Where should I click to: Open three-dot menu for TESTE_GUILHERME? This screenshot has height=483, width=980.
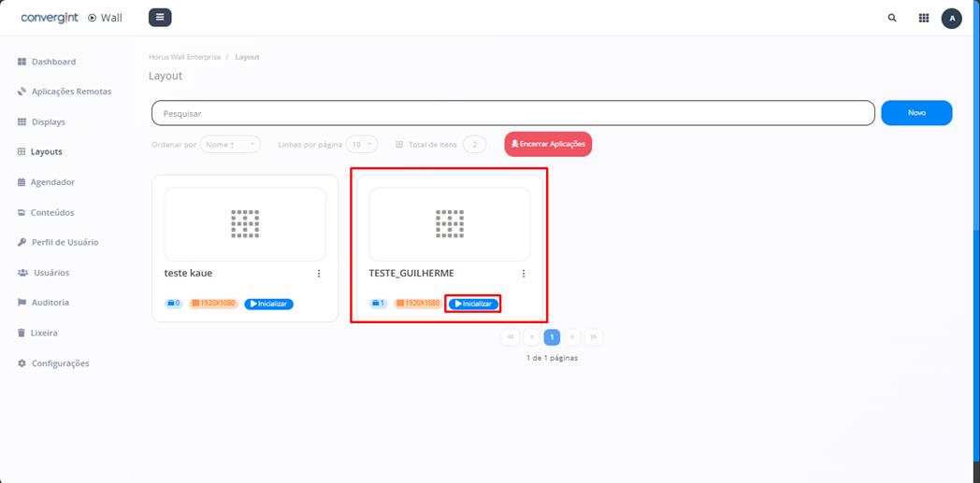tap(523, 274)
